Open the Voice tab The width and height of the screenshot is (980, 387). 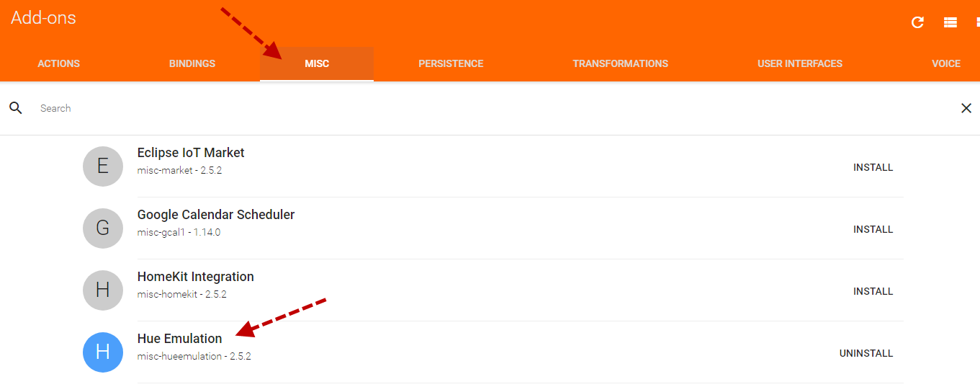pyautogui.click(x=946, y=63)
